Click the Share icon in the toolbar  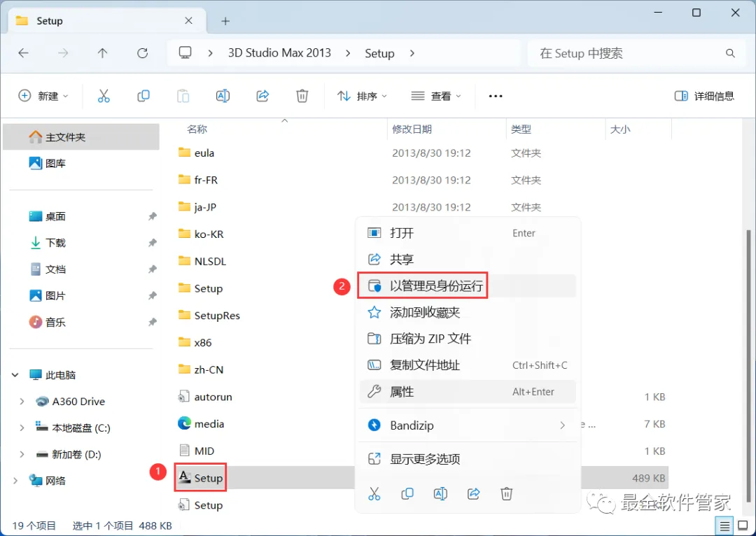pyautogui.click(x=262, y=96)
